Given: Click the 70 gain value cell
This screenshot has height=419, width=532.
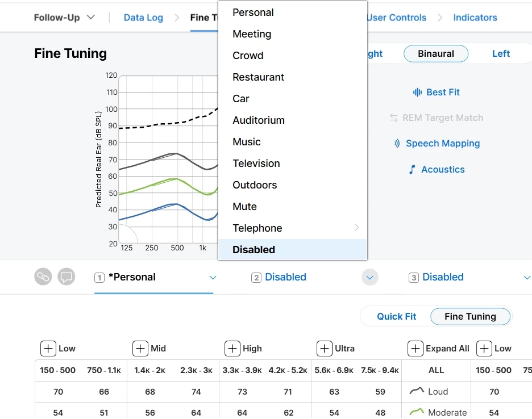Looking at the screenshot, I should click(x=57, y=391).
